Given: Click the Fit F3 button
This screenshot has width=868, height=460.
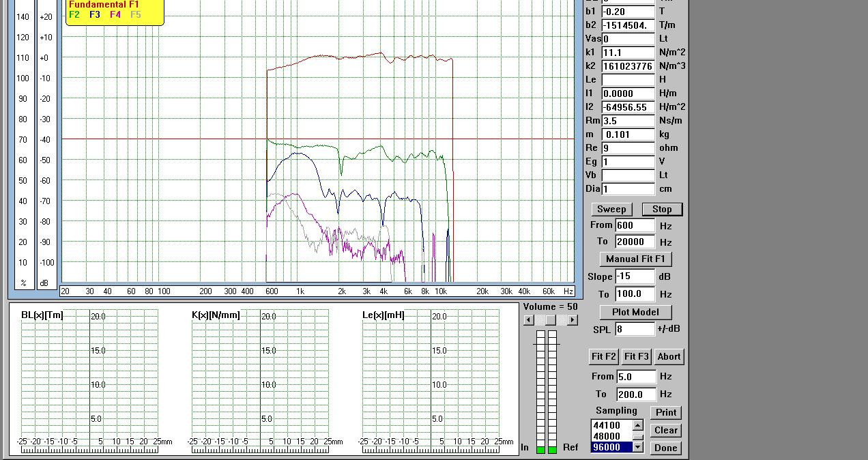Looking at the screenshot, I should [x=637, y=356].
